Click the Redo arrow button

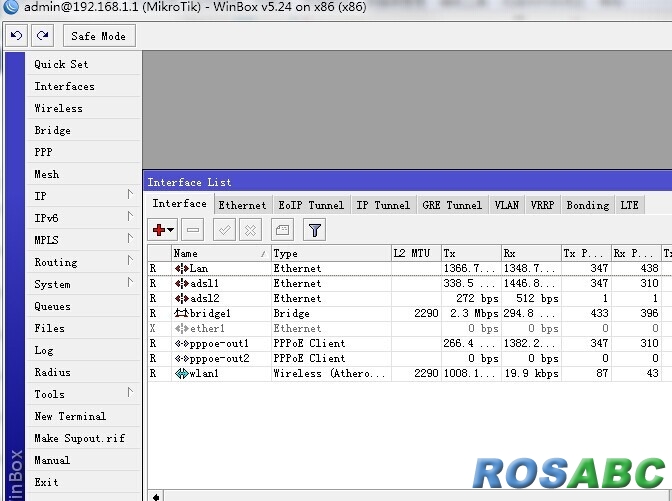pos(42,36)
